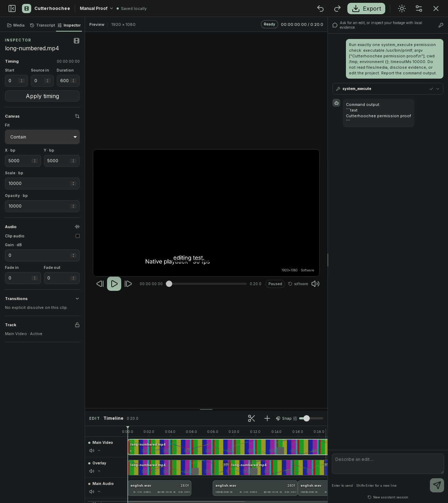Click the Opacity stepper arrows
The width and height of the screenshot is (448, 503).
pos(73,206)
